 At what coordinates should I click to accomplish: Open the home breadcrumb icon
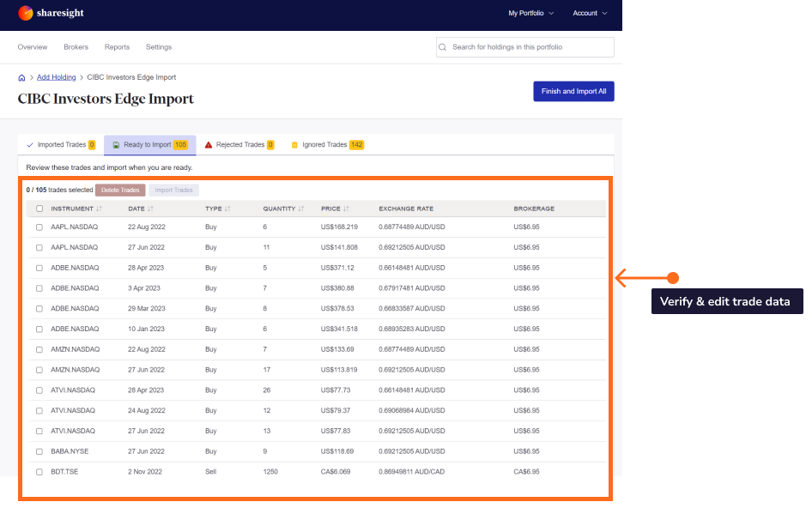21,78
